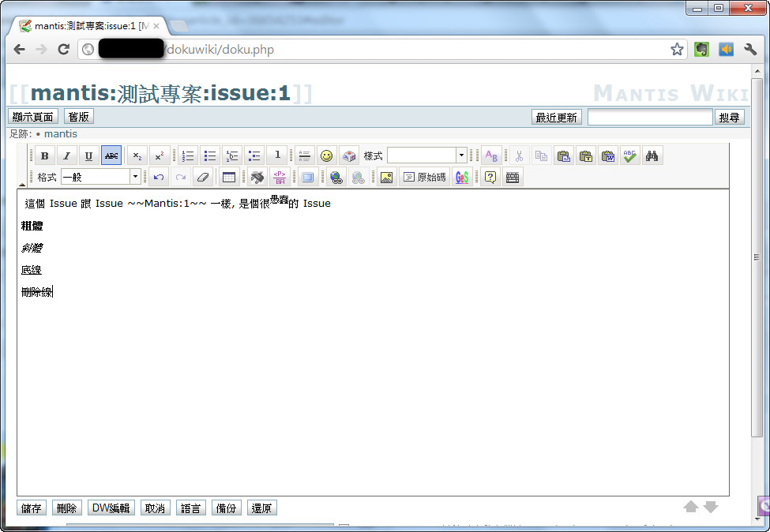Screen dimensions: 770x532
Task: Run the ABC spell check
Action: point(630,156)
